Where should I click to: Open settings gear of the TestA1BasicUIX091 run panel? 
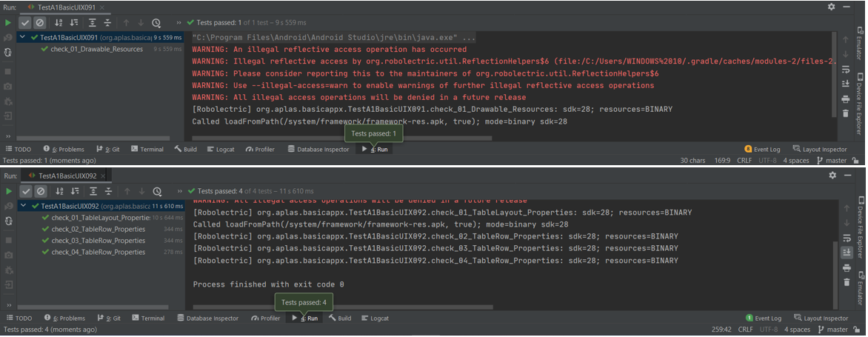(x=832, y=6)
